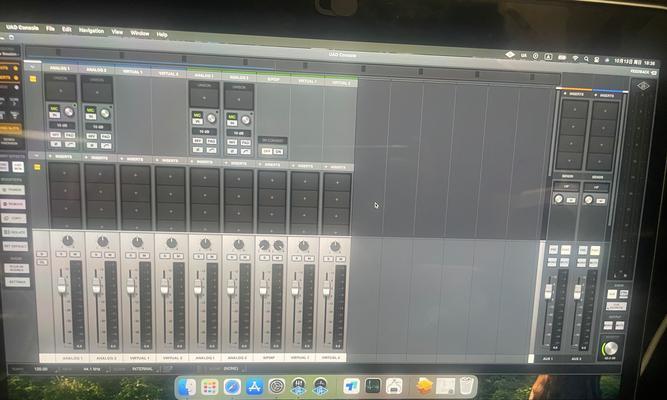The width and height of the screenshot is (667, 400).
Task: Add a Unison plugin on blue-header ANALOG 1
Action: tap(61, 91)
